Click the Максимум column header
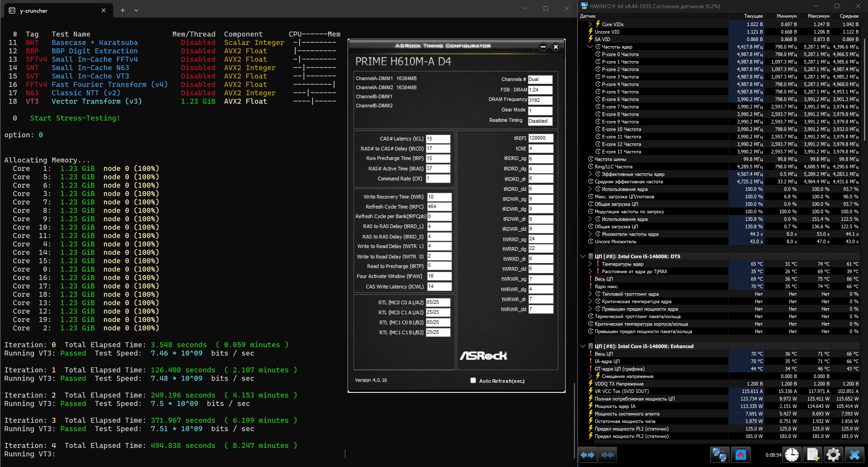This screenshot has height=467, width=868. (x=818, y=16)
